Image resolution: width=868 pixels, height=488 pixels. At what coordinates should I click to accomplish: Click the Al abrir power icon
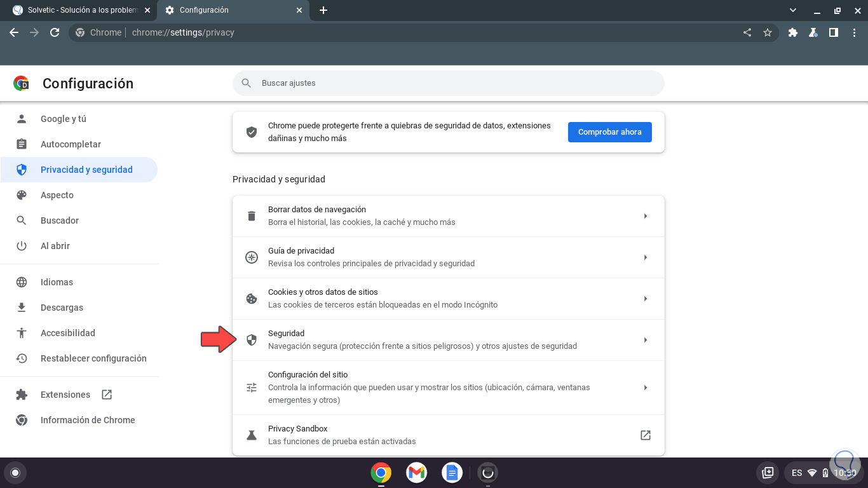pos(22,246)
